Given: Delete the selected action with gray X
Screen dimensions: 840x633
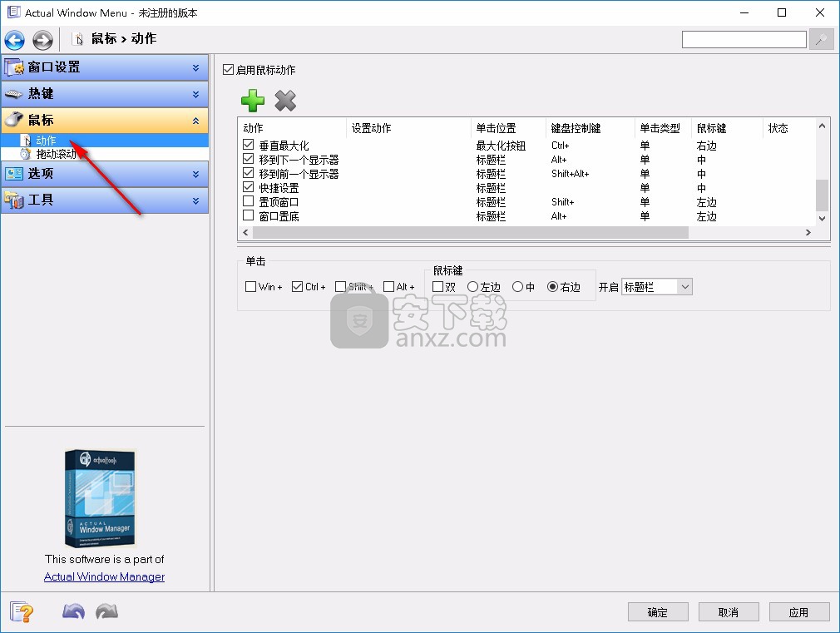Looking at the screenshot, I should (x=285, y=100).
